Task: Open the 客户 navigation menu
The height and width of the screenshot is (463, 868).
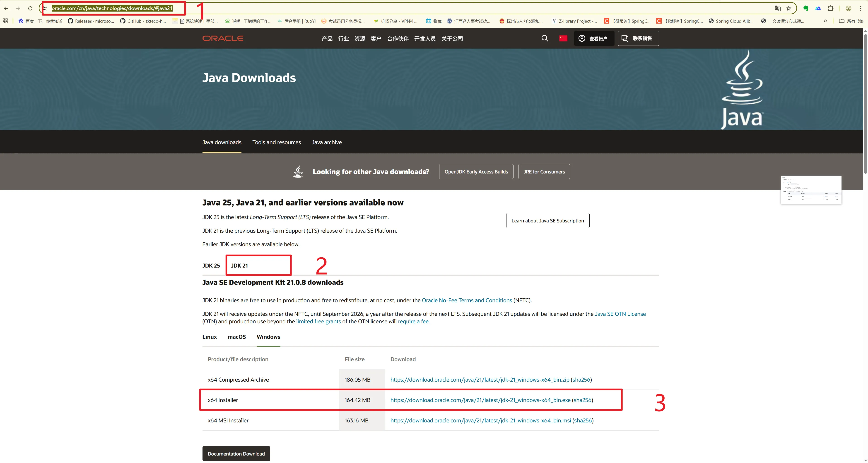Action: coord(376,39)
